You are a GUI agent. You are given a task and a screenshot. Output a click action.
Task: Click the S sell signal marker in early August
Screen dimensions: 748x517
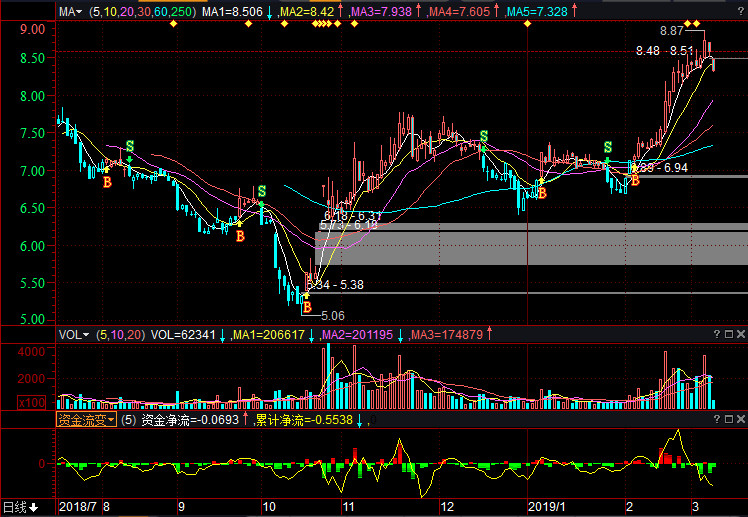pos(129,147)
